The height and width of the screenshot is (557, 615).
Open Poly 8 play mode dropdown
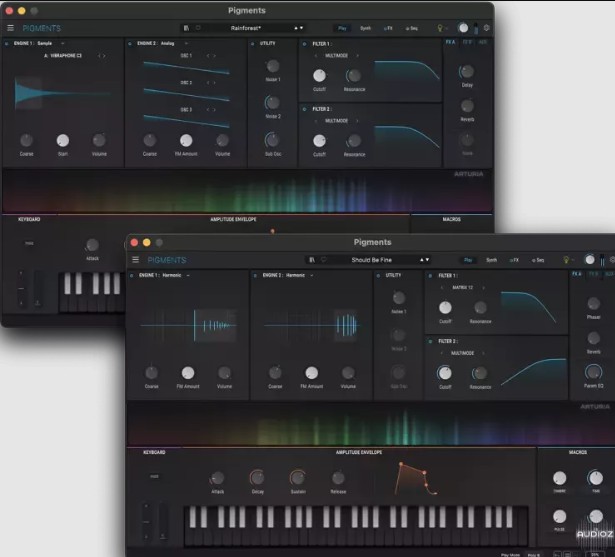(533, 555)
